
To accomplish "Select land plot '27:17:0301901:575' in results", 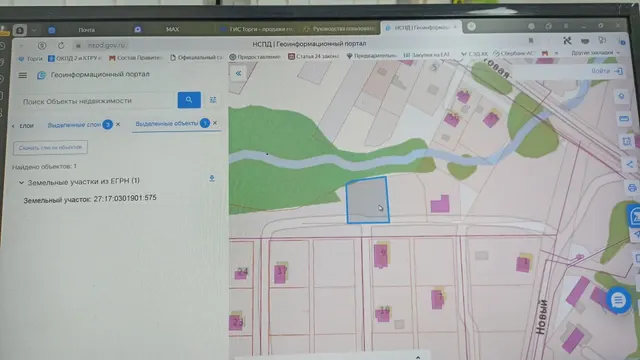I will click(90, 200).
